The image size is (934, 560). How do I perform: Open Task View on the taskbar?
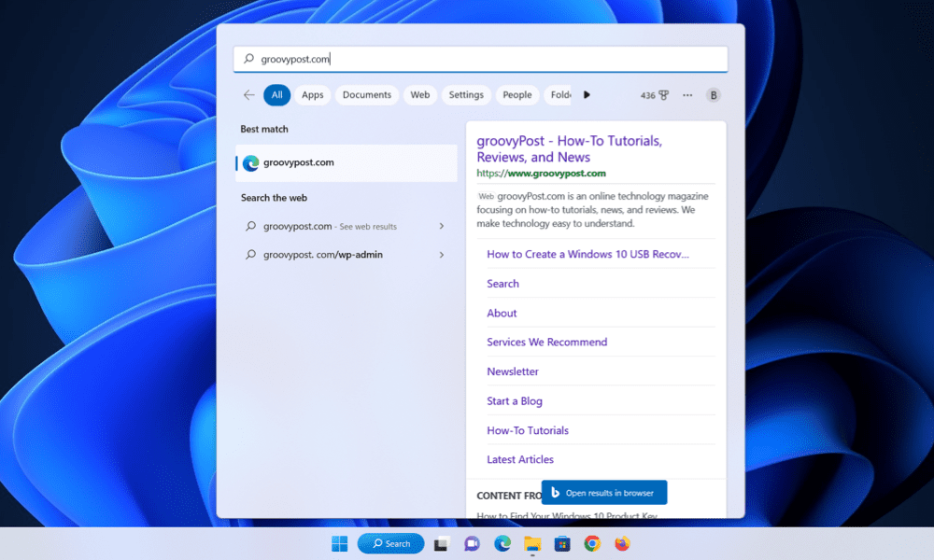[x=442, y=543]
